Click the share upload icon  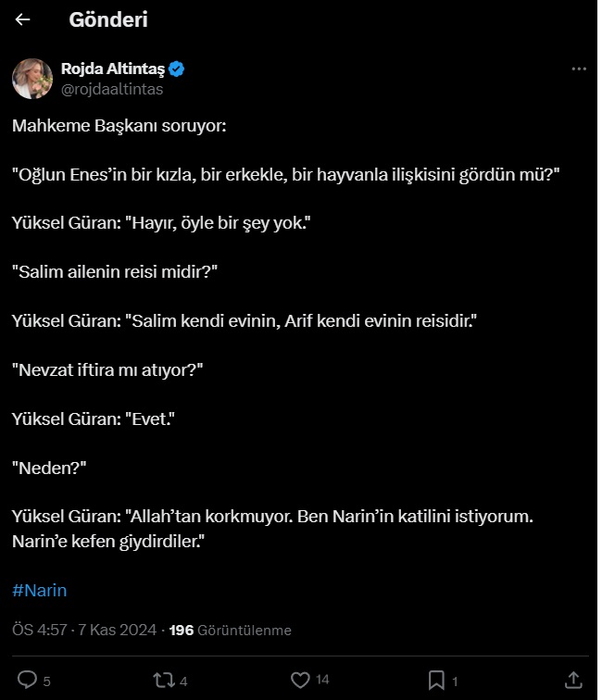pos(573,680)
